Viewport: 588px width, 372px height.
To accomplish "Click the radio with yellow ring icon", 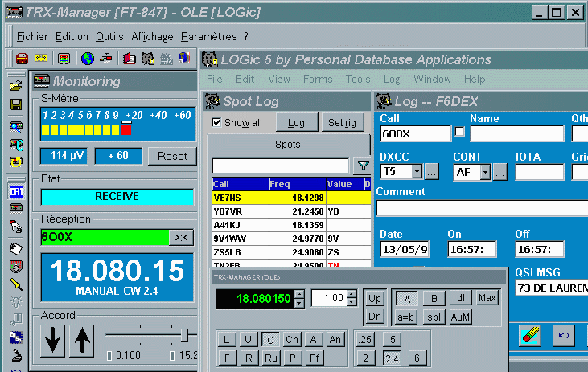I will 16,161.
